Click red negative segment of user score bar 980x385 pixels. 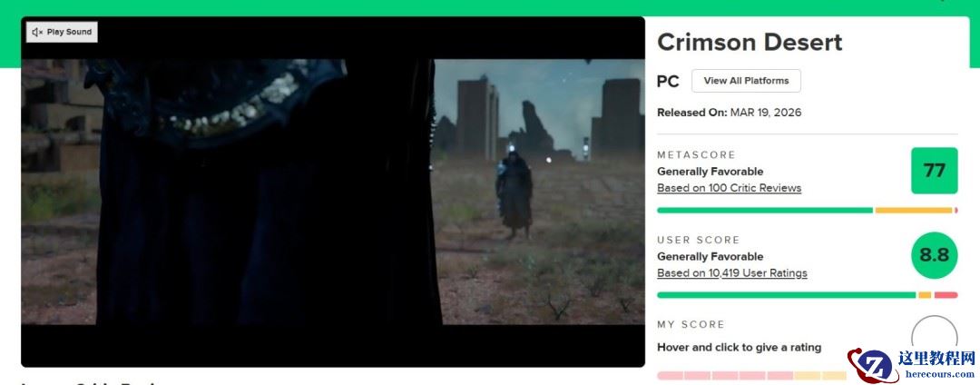(x=946, y=295)
